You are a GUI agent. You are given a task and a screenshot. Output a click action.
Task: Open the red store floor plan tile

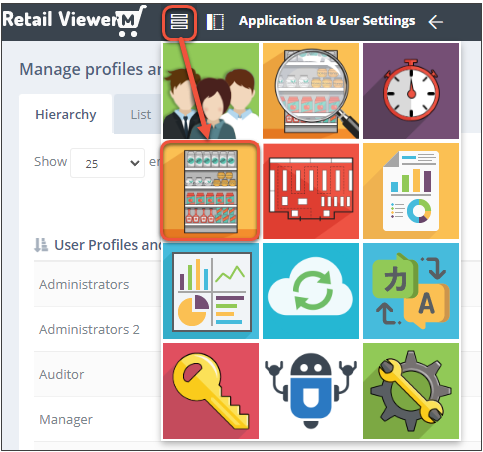pyautogui.click(x=311, y=191)
